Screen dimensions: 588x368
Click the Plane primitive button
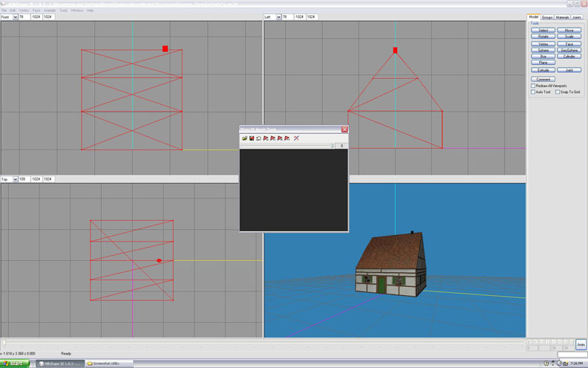tap(543, 62)
